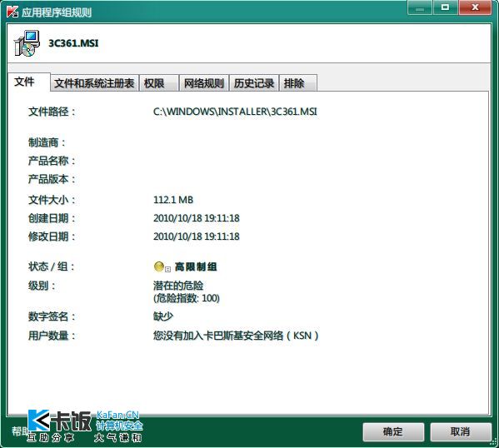Image resolution: width=499 pixels, height=448 pixels.
Task: Go to the 排除 tab
Action: click(298, 83)
